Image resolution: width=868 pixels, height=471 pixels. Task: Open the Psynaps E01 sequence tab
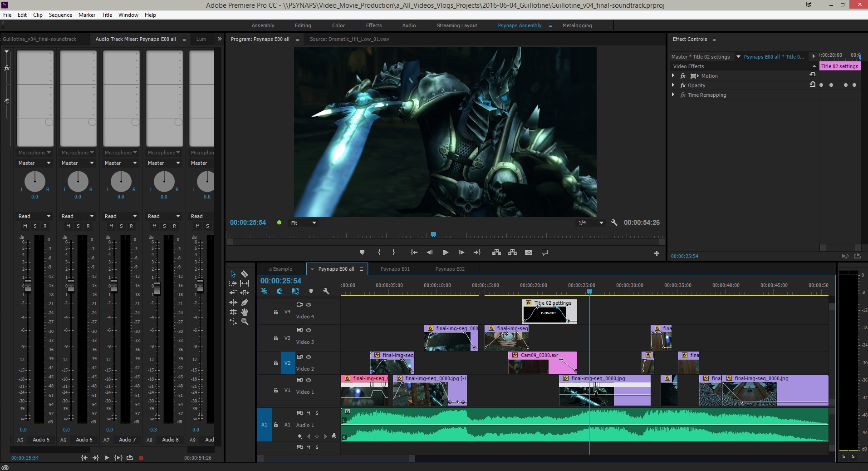(x=395, y=269)
